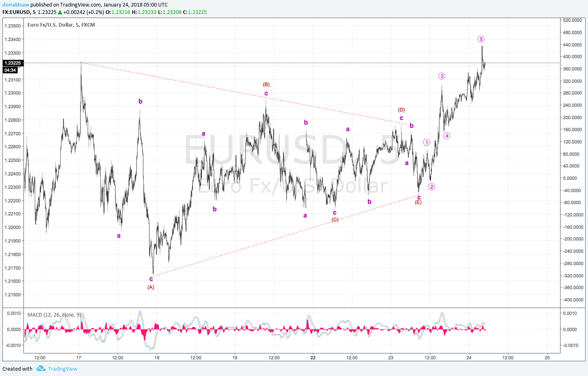
Task: Click the 520.0000 right scale label
Action: [x=572, y=20]
